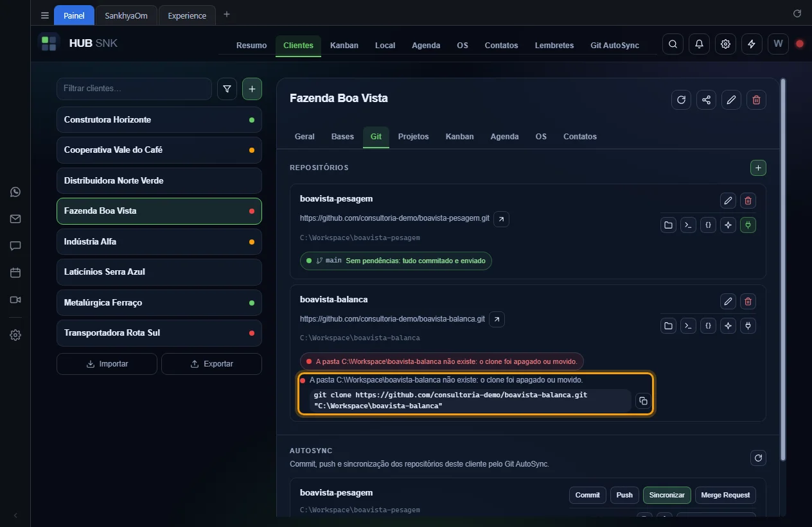Image resolution: width=812 pixels, height=527 pixels.
Task: Delete the boavista-balanca repository
Action: click(748, 301)
